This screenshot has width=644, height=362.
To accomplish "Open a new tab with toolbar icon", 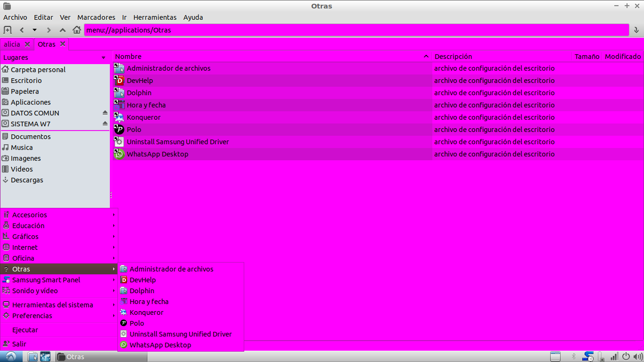I will click(x=8, y=30).
